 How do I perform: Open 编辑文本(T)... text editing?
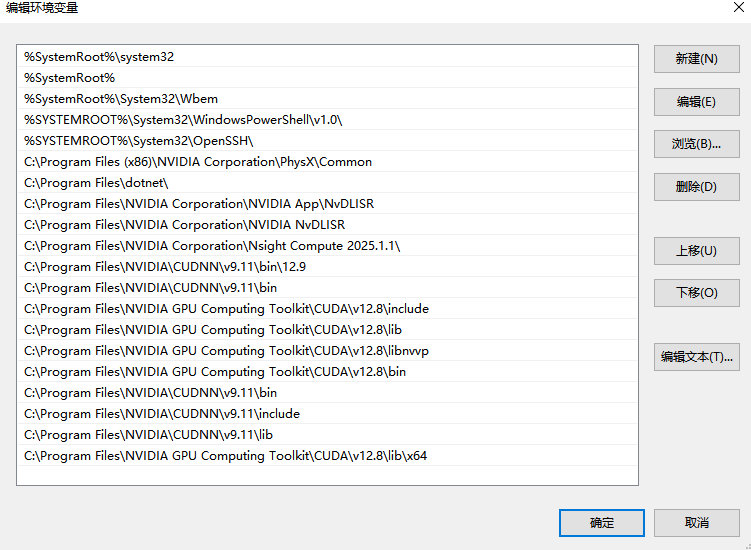click(x=696, y=357)
